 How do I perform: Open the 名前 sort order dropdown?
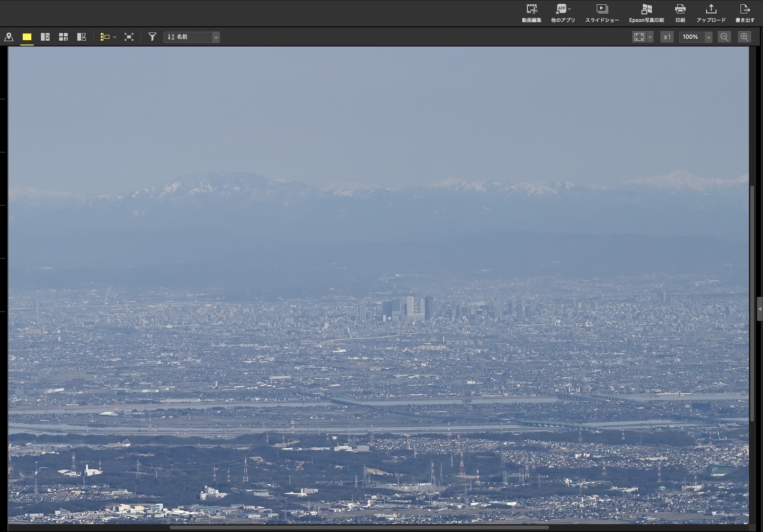pyautogui.click(x=192, y=37)
